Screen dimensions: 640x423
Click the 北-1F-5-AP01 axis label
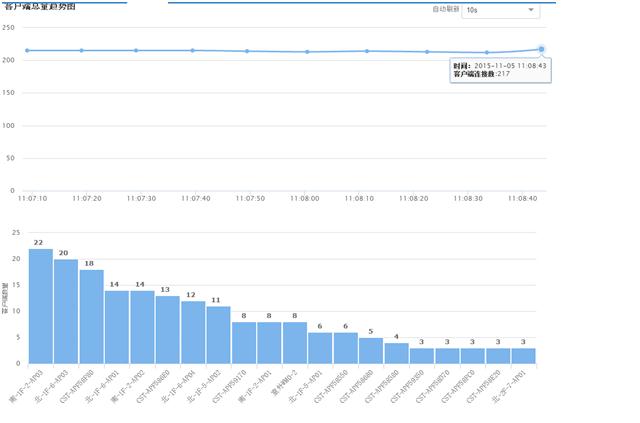[305, 386]
